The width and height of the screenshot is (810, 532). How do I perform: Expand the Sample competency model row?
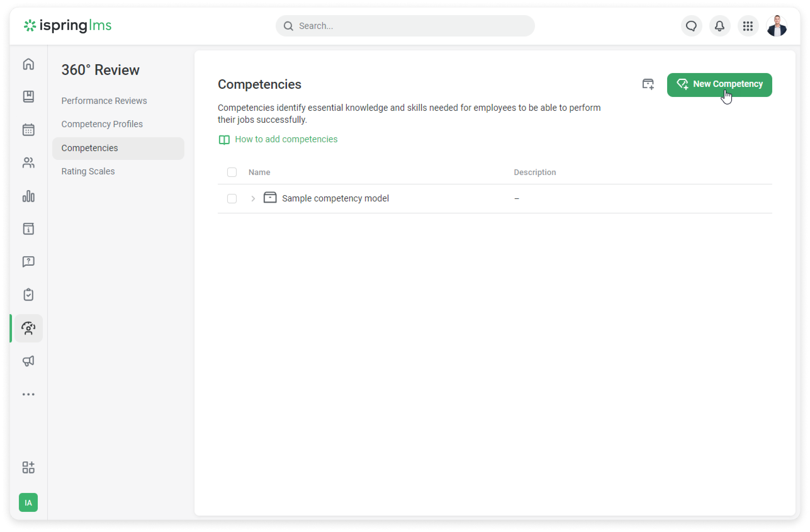coord(253,198)
